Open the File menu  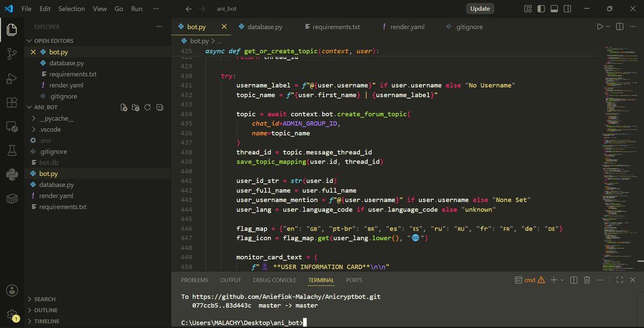26,9
